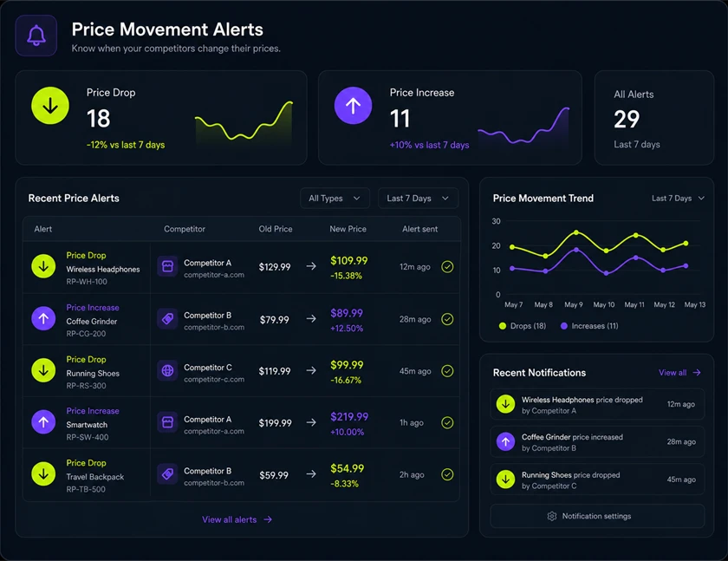Open Last 7 Days dropdown in Recent Price Alerts
This screenshot has height=561, width=728.
coord(418,199)
